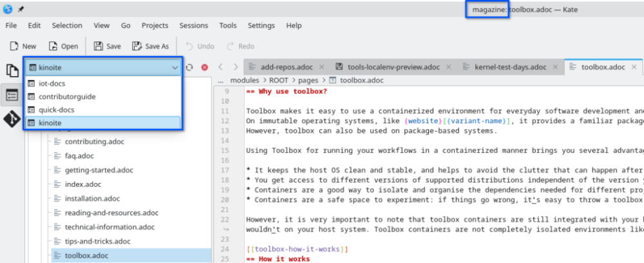Close the kernel-test-days.adoc tab
Image resolution: width=644 pixels, height=263 pixels.
[555, 67]
